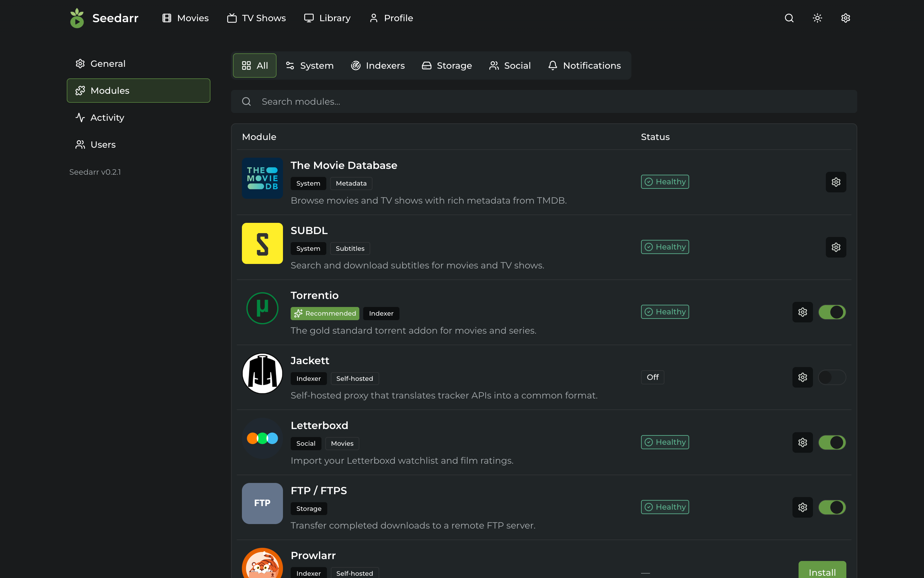Click the FTP logo tile
The height and width of the screenshot is (578, 924).
(x=262, y=503)
